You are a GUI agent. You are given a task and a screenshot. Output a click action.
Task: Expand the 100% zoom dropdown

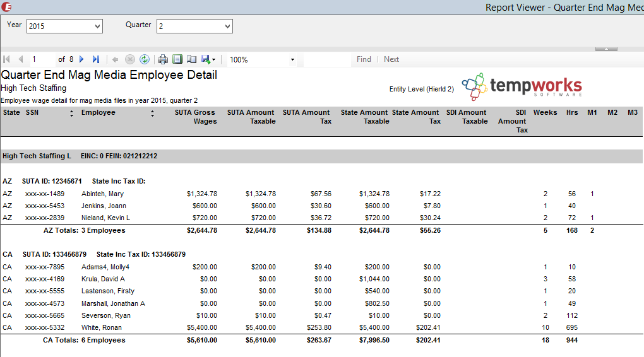click(x=292, y=60)
